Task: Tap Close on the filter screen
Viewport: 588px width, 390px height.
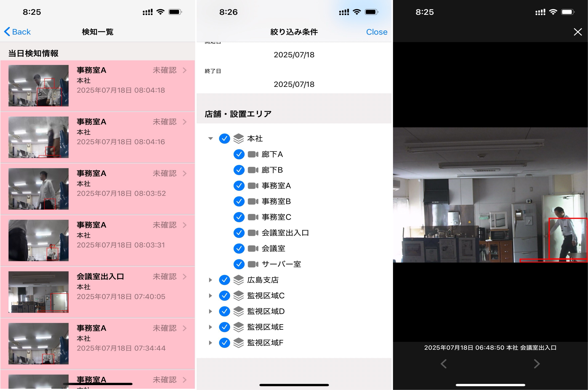Action: [376, 32]
